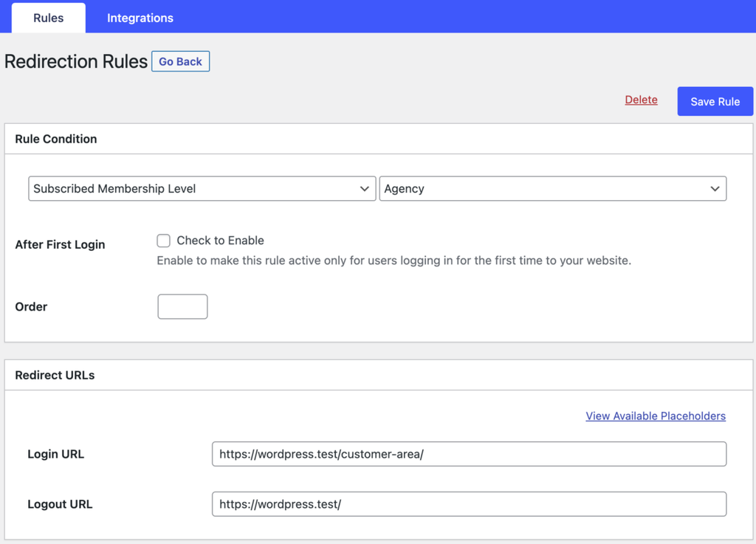Click the After First Login label
The image size is (756, 544).
pyautogui.click(x=60, y=244)
